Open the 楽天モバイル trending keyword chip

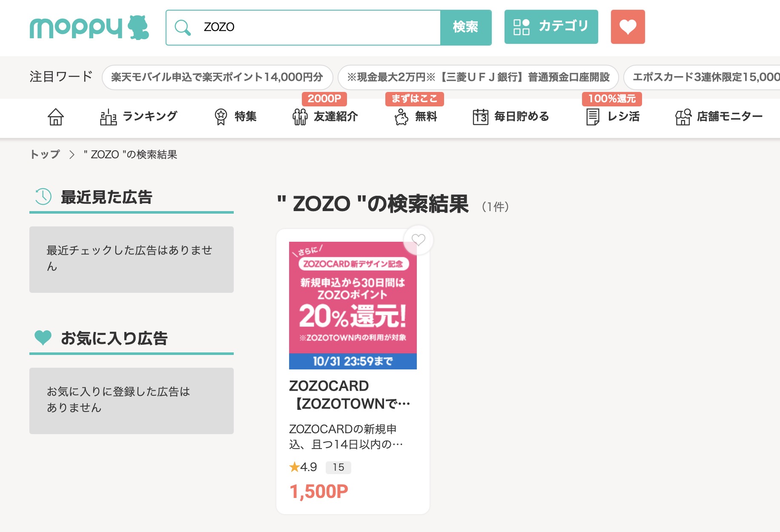click(217, 77)
